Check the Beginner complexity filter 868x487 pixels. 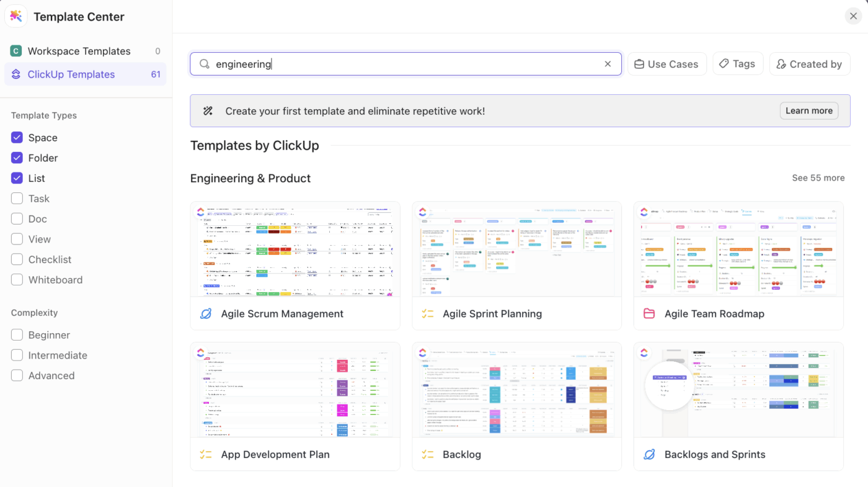[x=17, y=335]
